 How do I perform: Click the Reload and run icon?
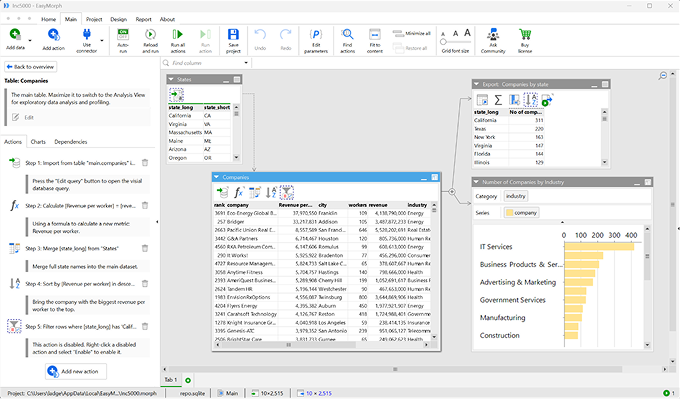150,34
